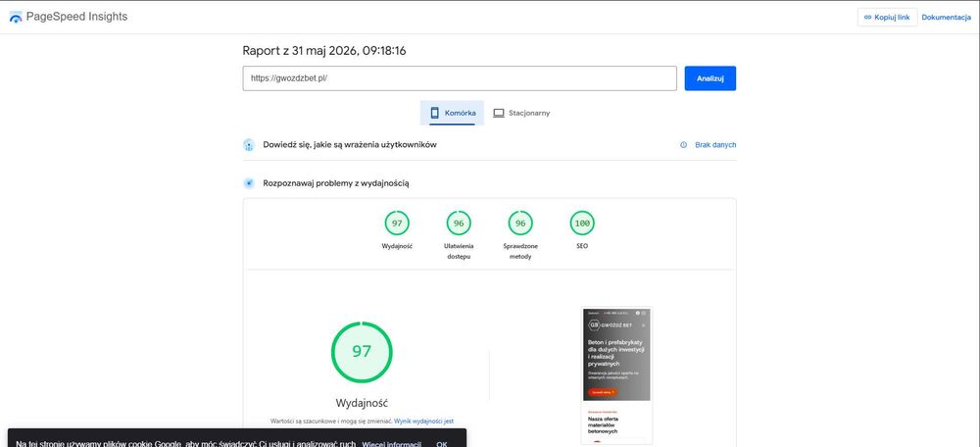980x447 pixels.
Task: Click the info icon beside Brak danych
Action: point(683,145)
